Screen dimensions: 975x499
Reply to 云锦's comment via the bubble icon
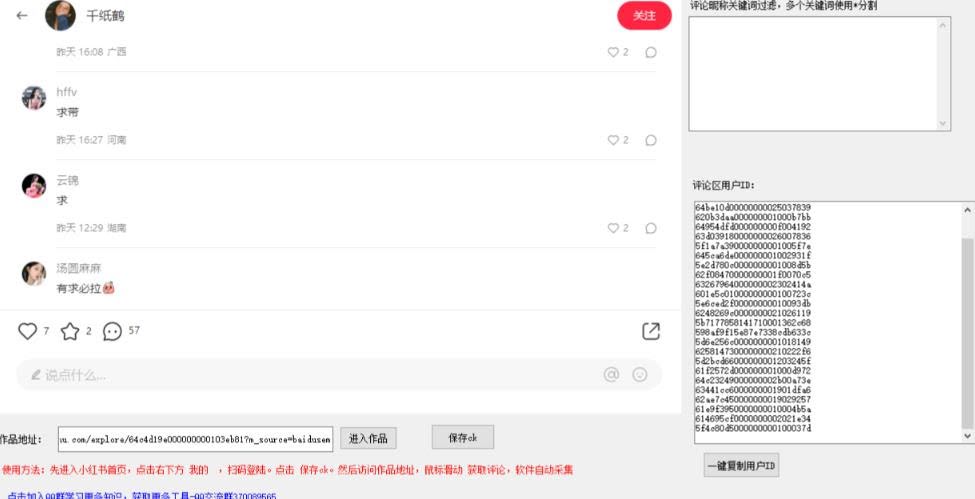coord(651,228)
